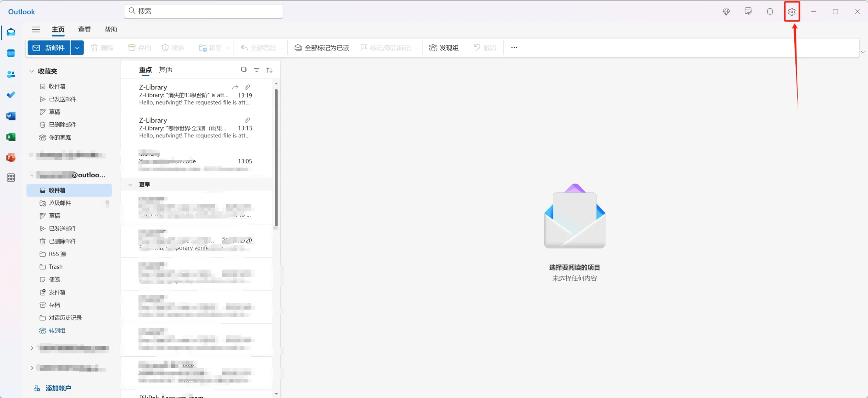868x398 pixels.
Task: Open the 发件箱 outbox folder
Action: (x=69, y=292)
